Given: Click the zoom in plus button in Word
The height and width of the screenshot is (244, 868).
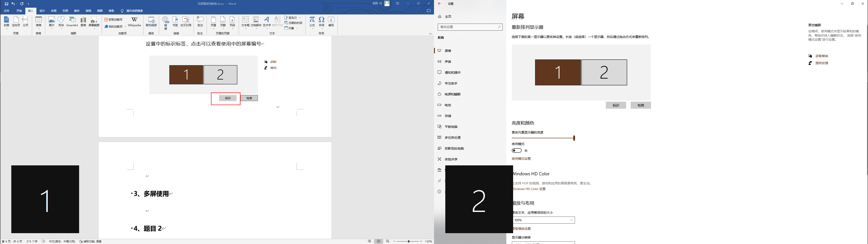Looking at the screenshot, I should [421, 241].
